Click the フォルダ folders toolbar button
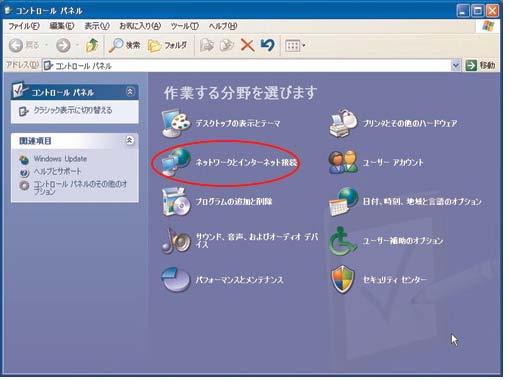Image resolution: width=509 pixels, height=380 pixels. click(x=167, y=45)
